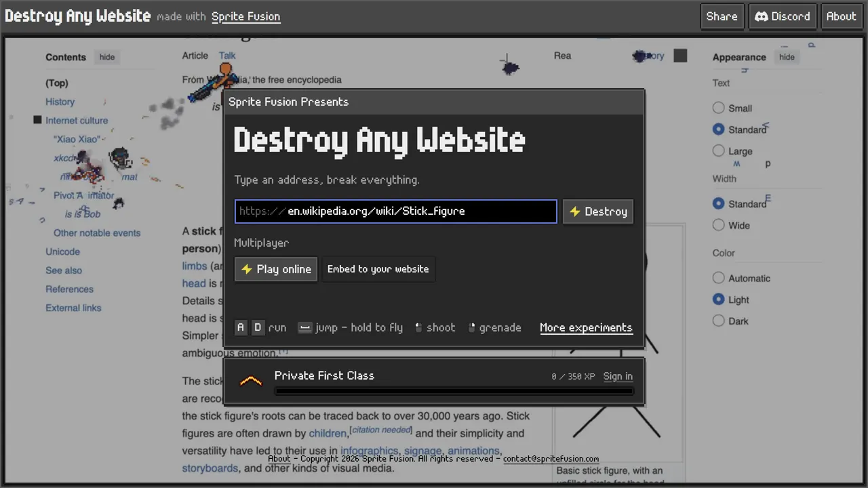Click the A key icon for run
The width and height of the screenshot is (868, 488).
(241, 327)
